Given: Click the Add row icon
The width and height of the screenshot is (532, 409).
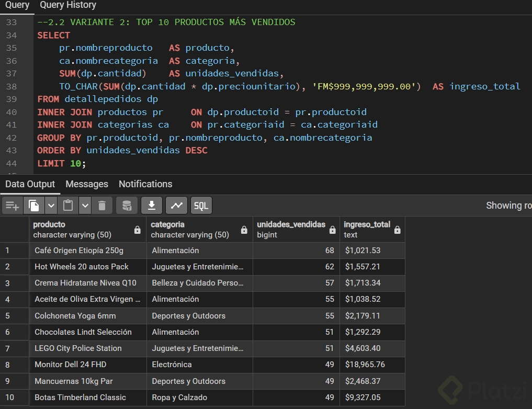Looking at the screenshot, I should 12,206.
